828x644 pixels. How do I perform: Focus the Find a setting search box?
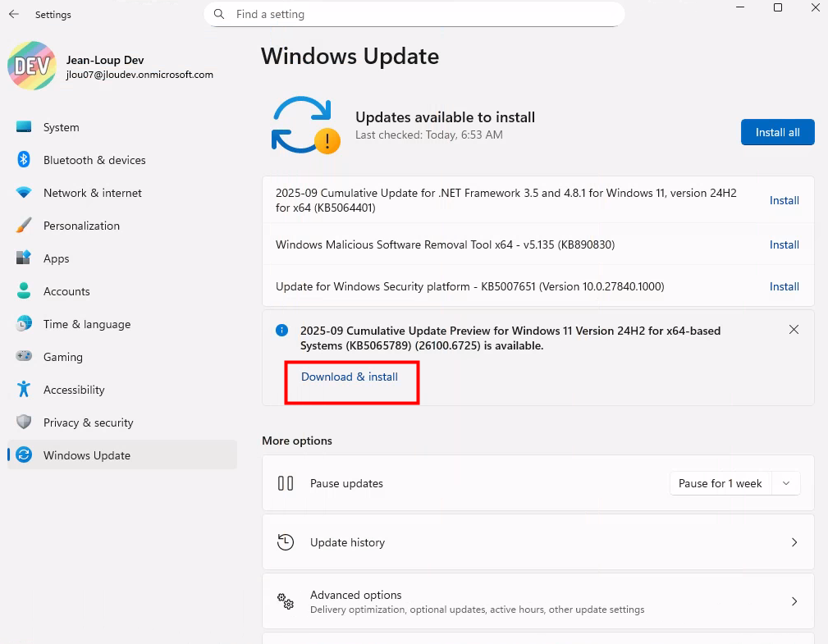coord(419,14)
